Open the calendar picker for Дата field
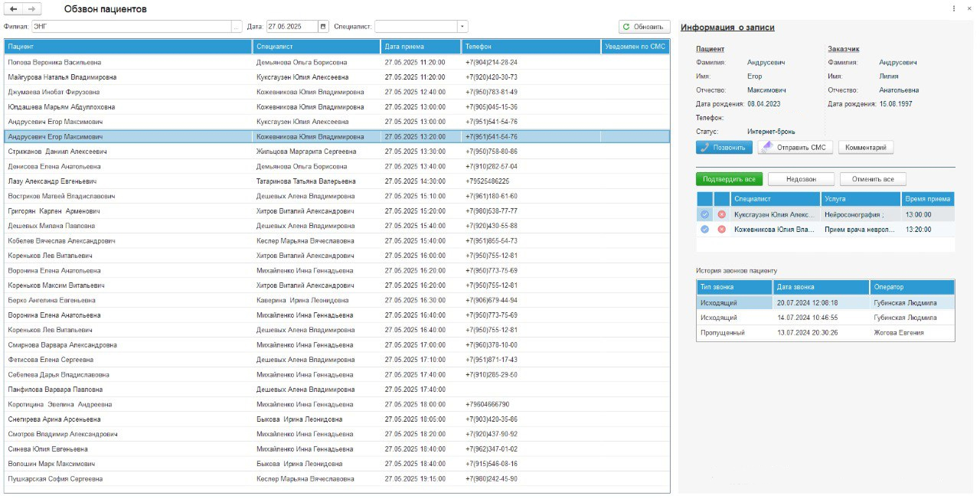This screenshot has height=499, width=980. point(323,26)
